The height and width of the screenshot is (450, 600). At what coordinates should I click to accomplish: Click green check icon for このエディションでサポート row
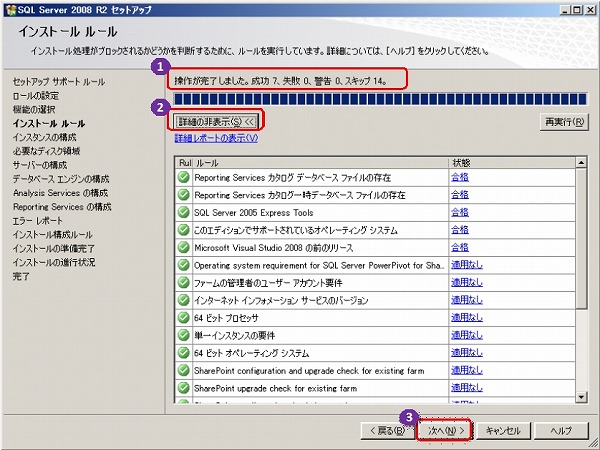click(184, 230)
